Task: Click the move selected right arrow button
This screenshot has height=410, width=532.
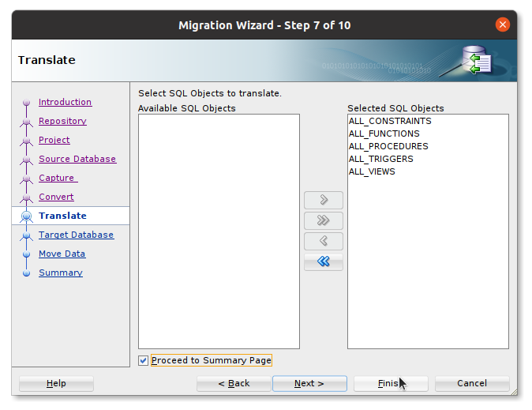Action: 324,200
